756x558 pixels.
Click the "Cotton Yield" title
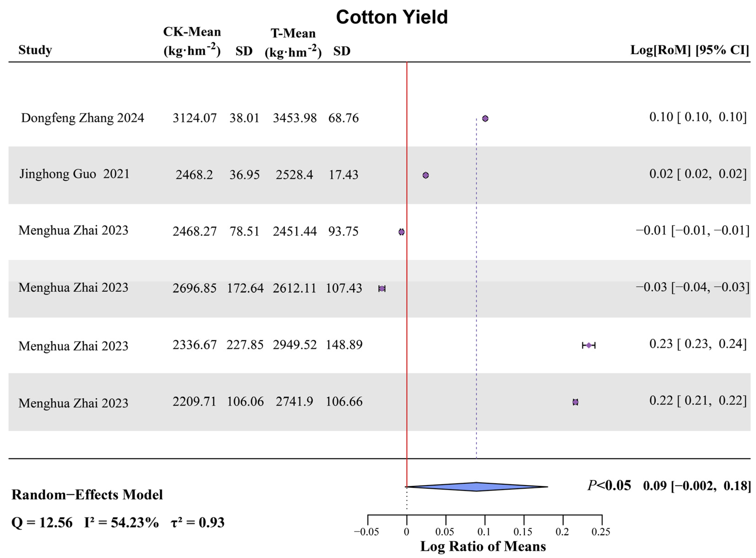pyautogui.click(x=392, y=17)
